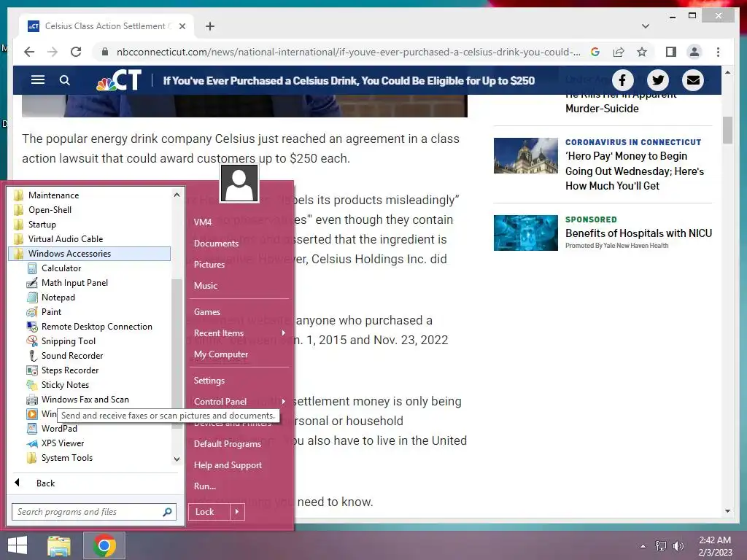This screenshot has width=747, height=560.
Task: Open Sound Recorder
Action: [x=71, y=356]
